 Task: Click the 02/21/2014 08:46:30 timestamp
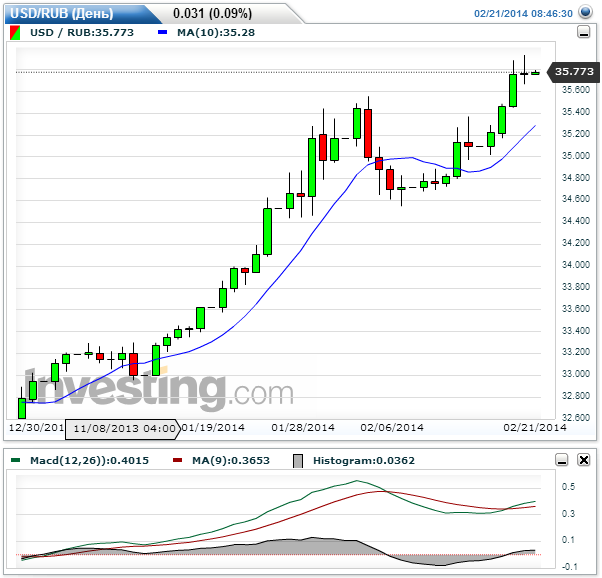[x=536, y=14]
